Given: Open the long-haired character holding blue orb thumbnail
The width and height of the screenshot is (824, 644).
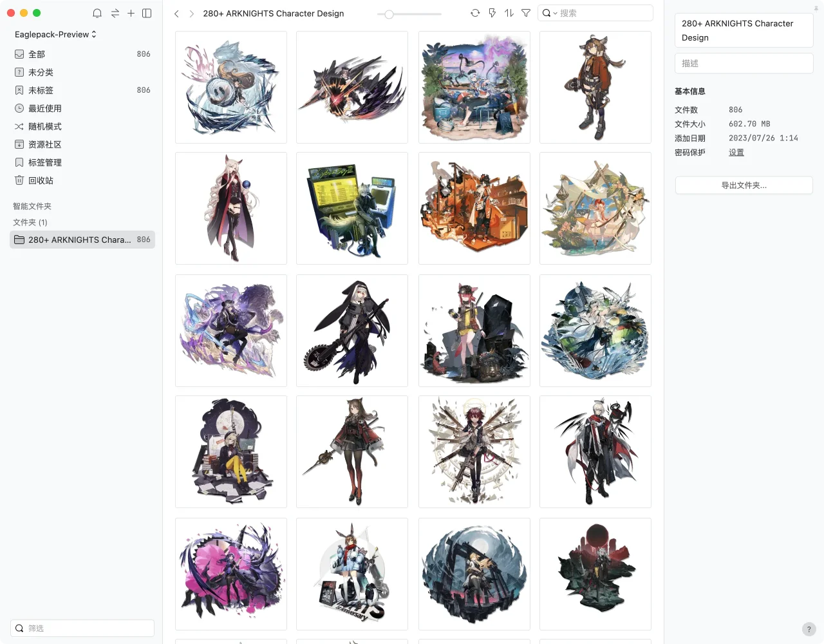Looking at the screenshot, I should 231,209.
